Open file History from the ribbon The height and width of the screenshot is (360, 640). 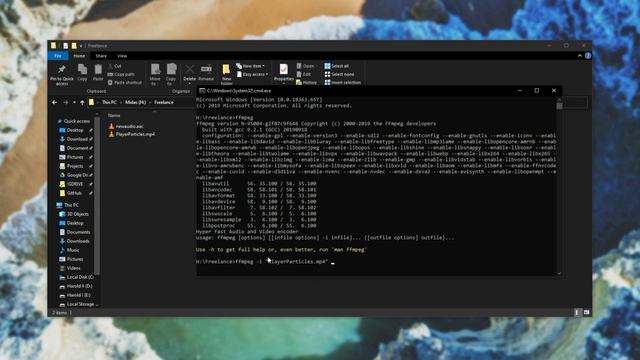point(307,82)
